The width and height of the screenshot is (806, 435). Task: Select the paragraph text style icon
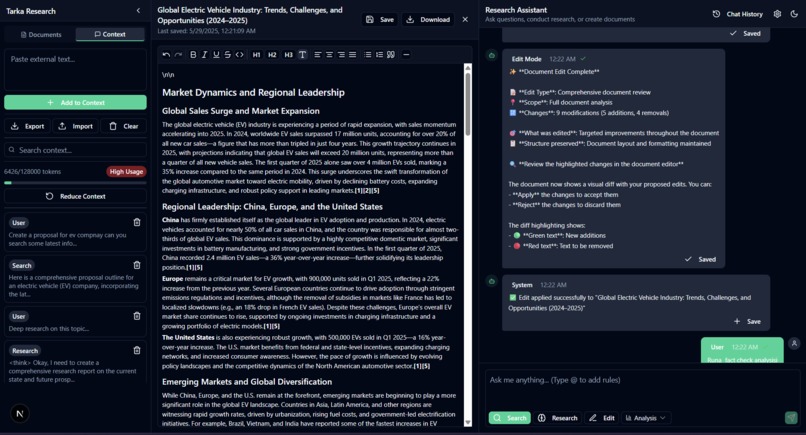tap(303, 55)
